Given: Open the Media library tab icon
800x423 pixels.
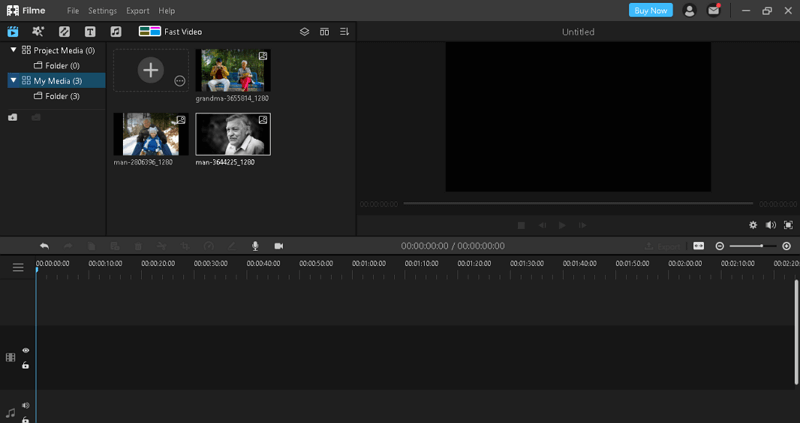Looking at the screenshot, I should [13, 32].
